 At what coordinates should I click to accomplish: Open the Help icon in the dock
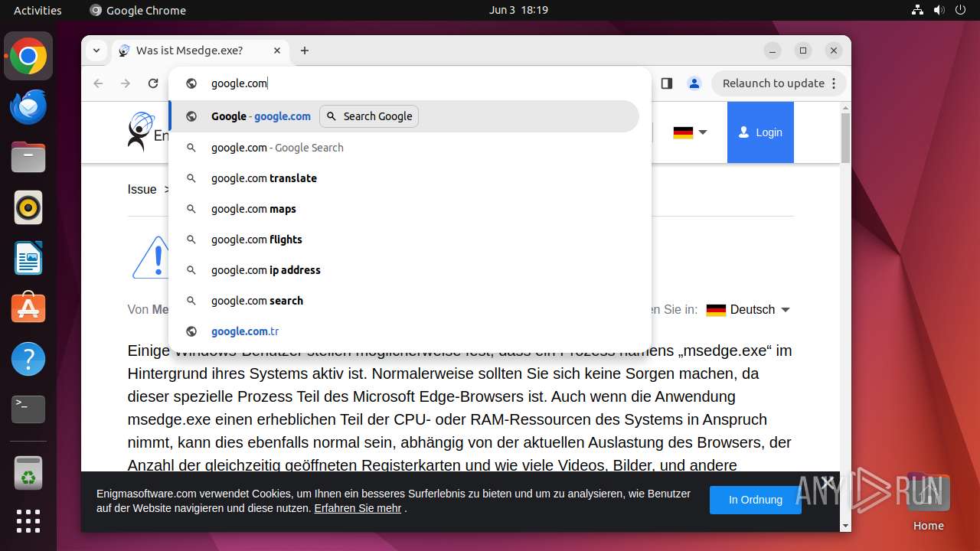[28, 359]
